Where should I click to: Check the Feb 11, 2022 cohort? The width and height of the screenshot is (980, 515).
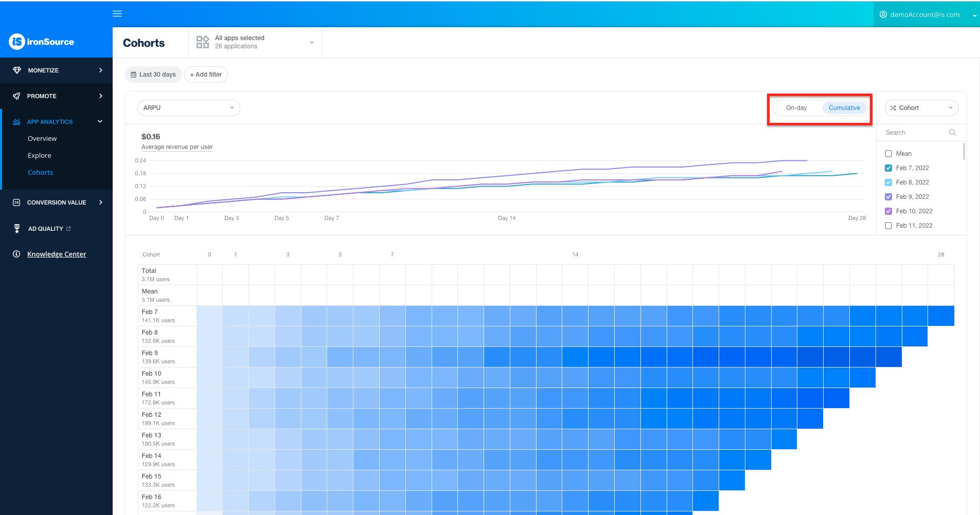(x=888, y=226)
